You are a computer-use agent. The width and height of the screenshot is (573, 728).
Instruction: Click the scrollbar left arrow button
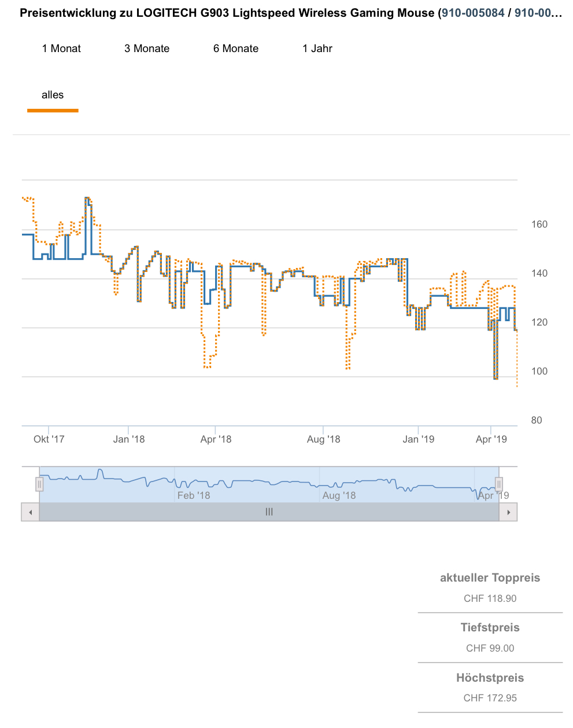tap(30, 512)
